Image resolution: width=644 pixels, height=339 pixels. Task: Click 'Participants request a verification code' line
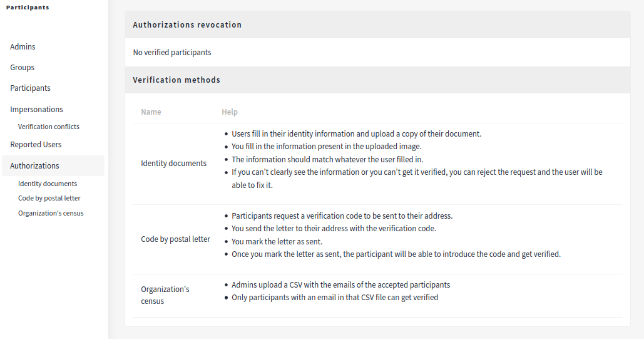pos(342,216)
